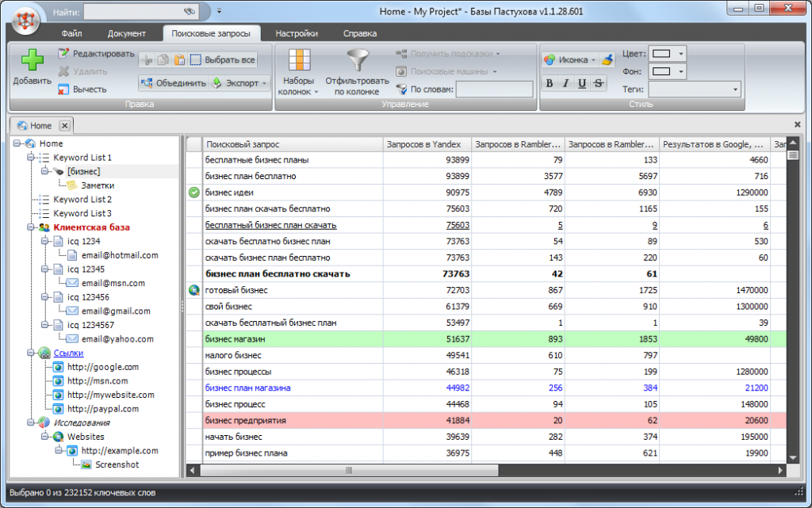Click the Редактировать edit button
The height and width of the screenshot is (508, 812).
[96, 53]
